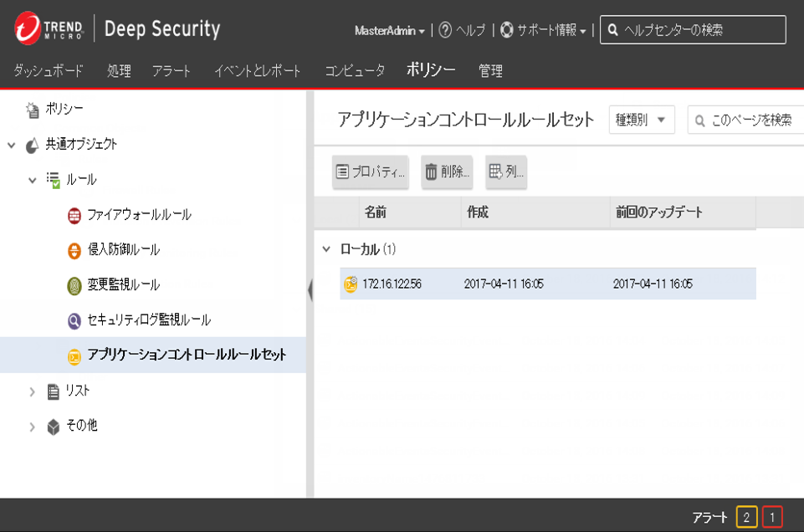
Task: Open the MasterAdmin account menu
Action: (x=389, y=31)
